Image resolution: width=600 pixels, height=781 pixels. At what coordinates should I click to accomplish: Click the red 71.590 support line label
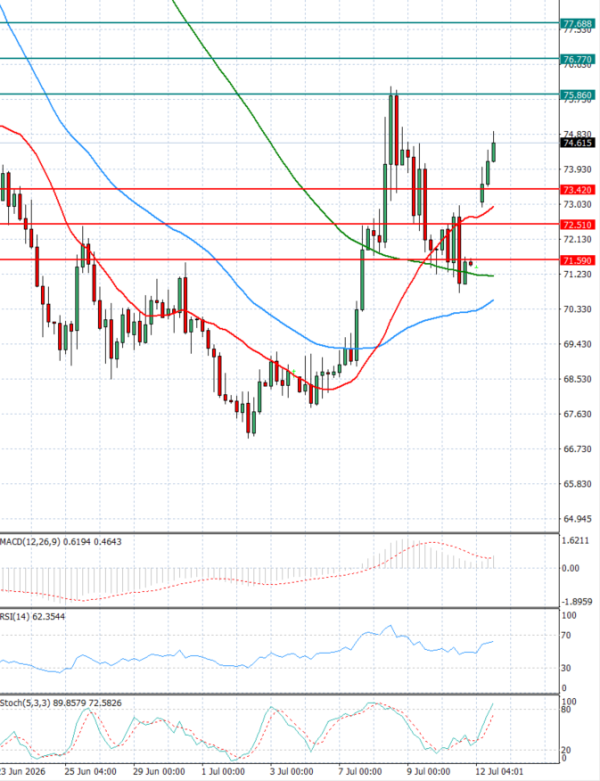click(577, 260)
